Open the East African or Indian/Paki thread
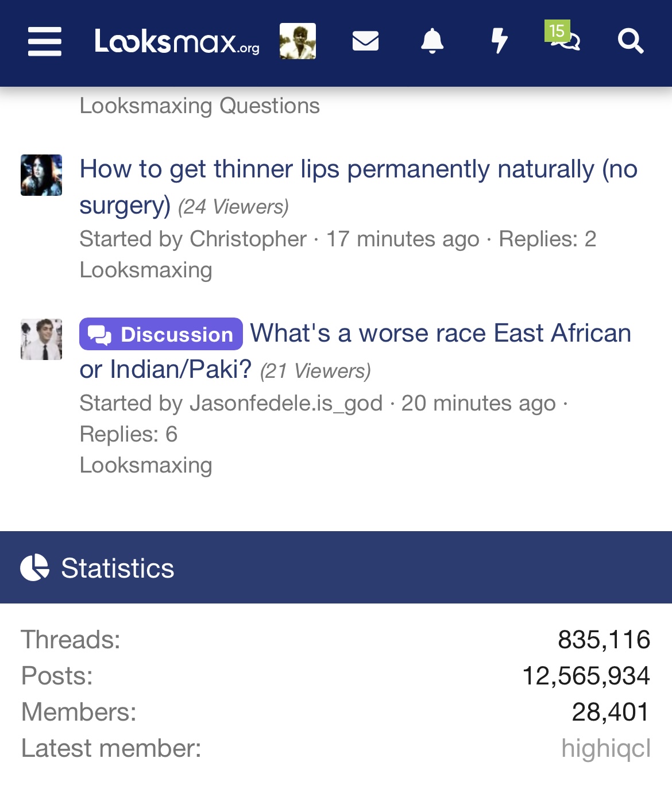The width and height of the screenshot is (672, 797). click(356, 351)
